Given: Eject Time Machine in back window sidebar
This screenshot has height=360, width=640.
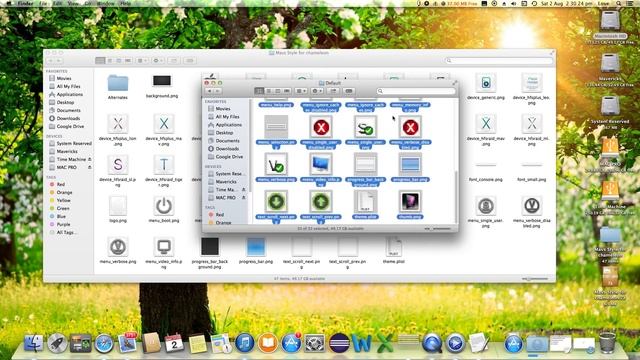Looking at the screenshot, I should click(x=89, y=159).
